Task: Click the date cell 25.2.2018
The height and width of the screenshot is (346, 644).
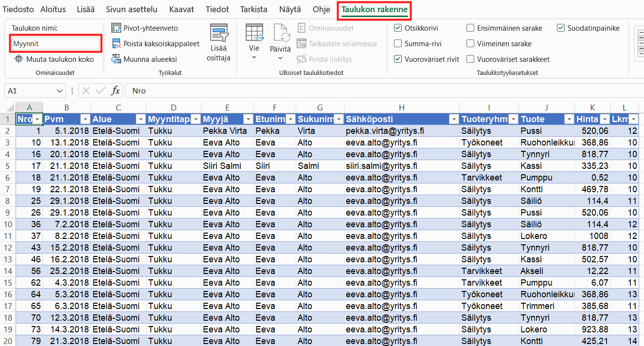Action: coord(67,271)
